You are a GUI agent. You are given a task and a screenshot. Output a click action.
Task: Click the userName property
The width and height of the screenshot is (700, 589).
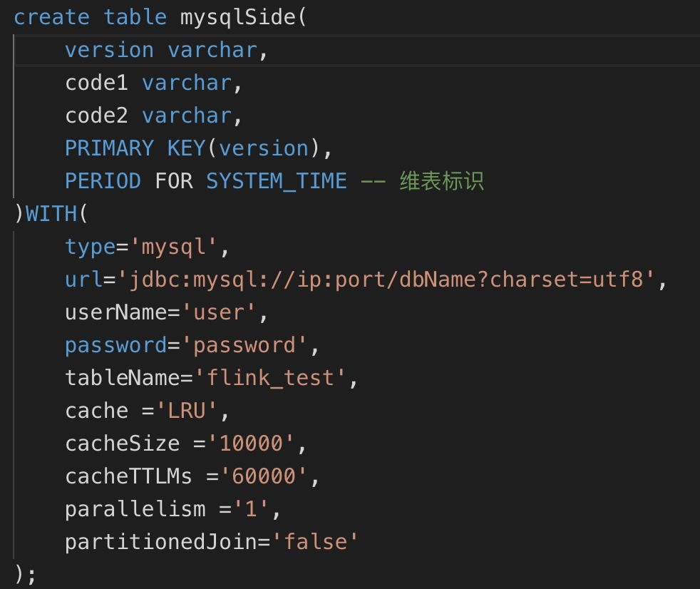(x=116, y=312)
